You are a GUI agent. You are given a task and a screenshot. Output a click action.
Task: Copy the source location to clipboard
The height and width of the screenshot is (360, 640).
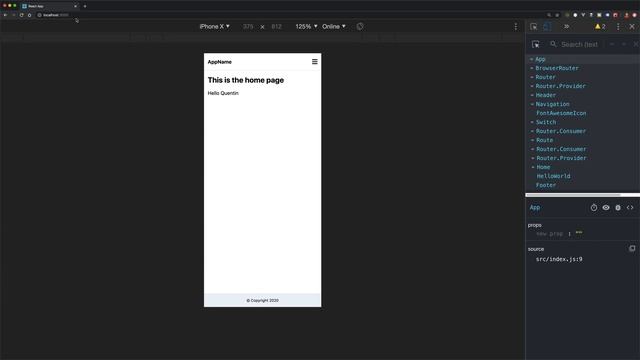click(x=632, y=249)
